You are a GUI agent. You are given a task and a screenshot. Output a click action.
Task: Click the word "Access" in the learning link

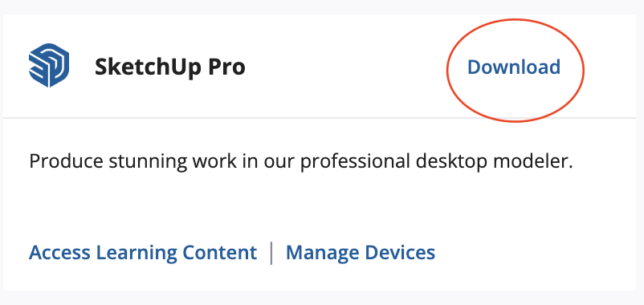tap(60, 253)
